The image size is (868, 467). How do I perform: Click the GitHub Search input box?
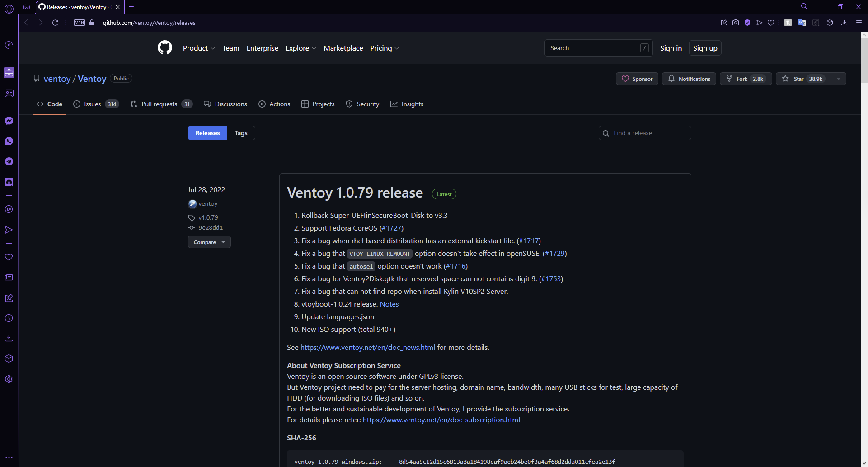click(x=598, y=48)
